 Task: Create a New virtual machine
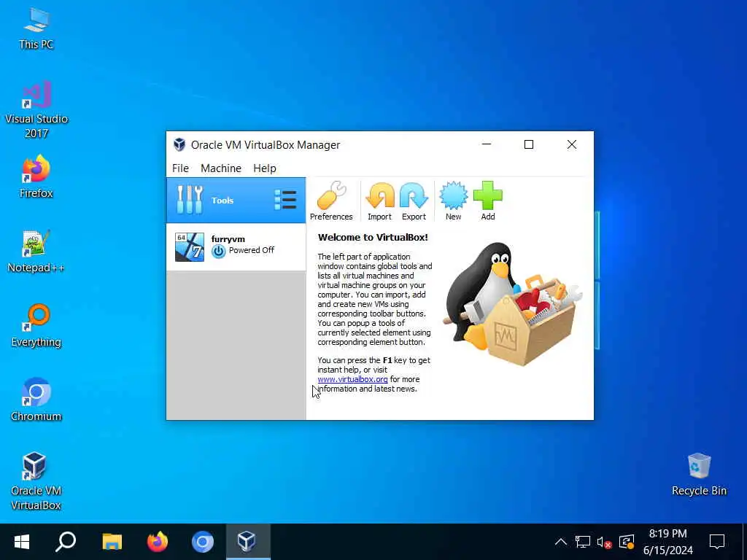[x=453, y=201]
